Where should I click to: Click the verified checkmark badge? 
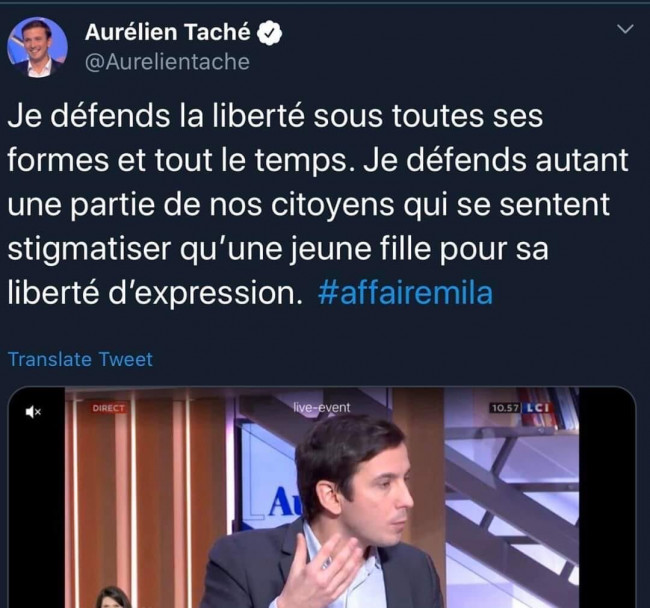(x=269, y=33)
